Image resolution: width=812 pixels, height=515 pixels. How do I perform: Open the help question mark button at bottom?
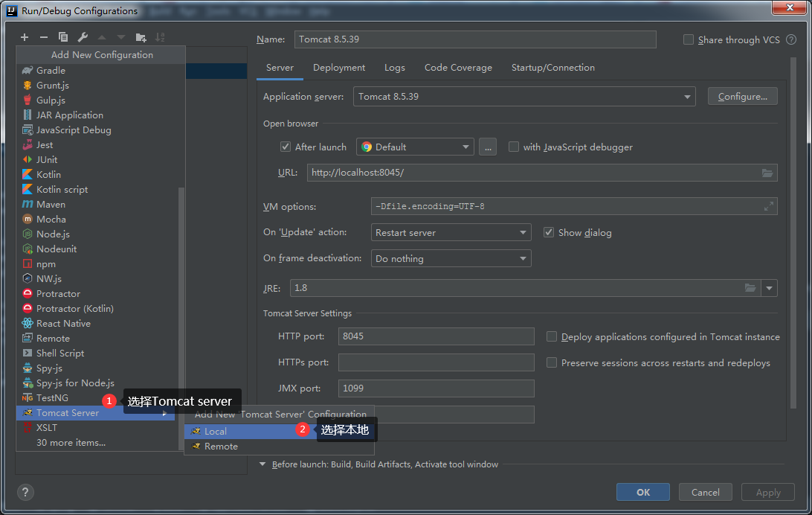25,492
